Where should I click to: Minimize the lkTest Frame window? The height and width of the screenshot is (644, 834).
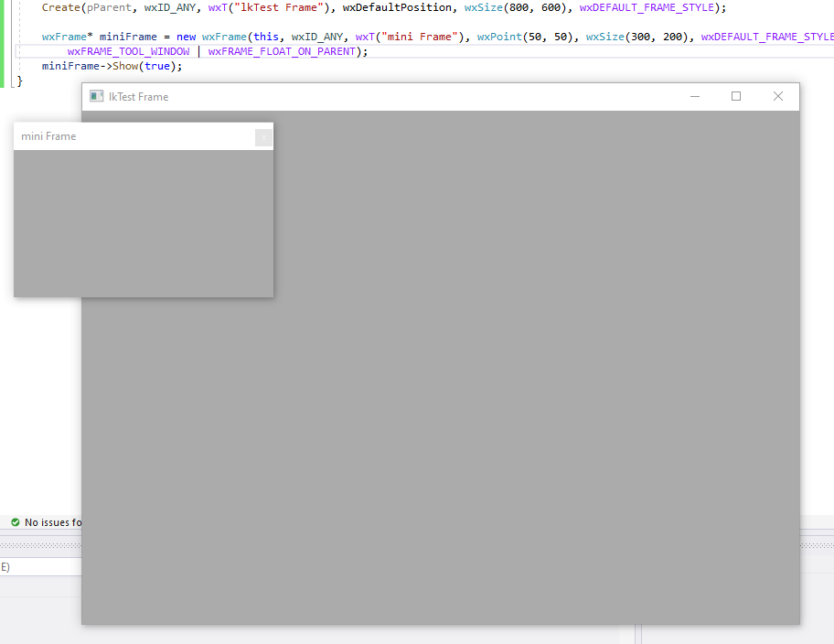point(695,96)
